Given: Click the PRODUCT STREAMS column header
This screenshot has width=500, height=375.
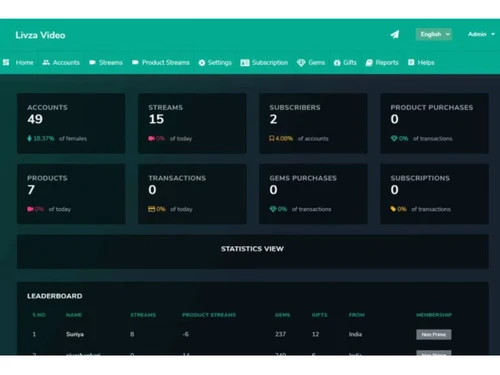Looking at the screenshot, I should pyautogui.click(x=209, y=315).
